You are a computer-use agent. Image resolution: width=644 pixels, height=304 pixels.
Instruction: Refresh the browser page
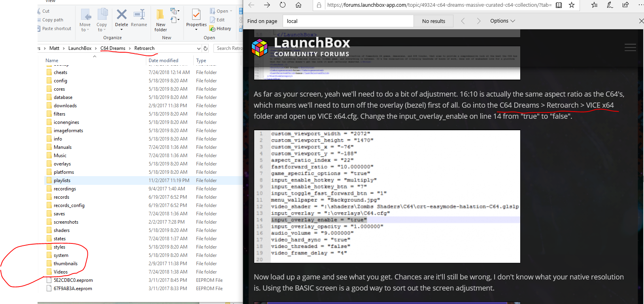[x=283, y=5]
